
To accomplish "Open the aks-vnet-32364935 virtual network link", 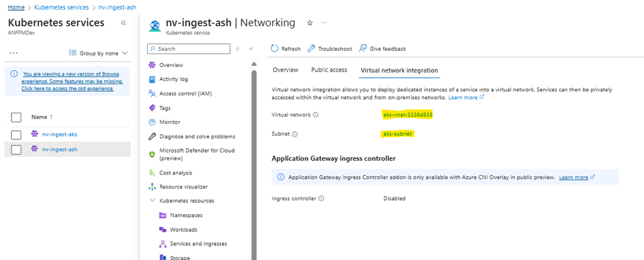I will 407,115.
